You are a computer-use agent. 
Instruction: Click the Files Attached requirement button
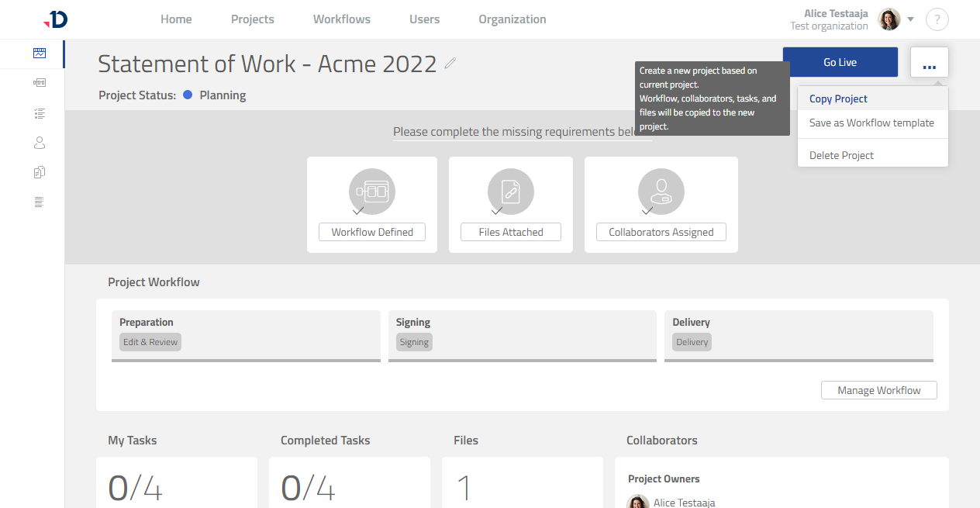(510, 232)
